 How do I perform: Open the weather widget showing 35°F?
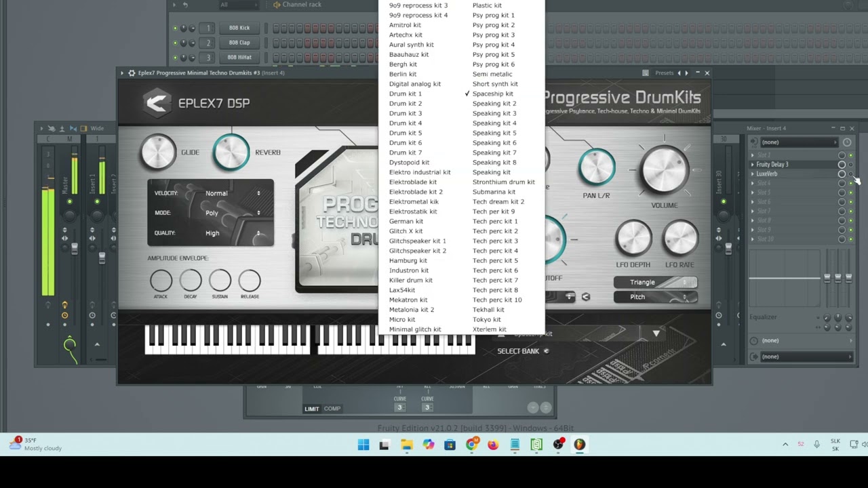click(x=35, y=444)
